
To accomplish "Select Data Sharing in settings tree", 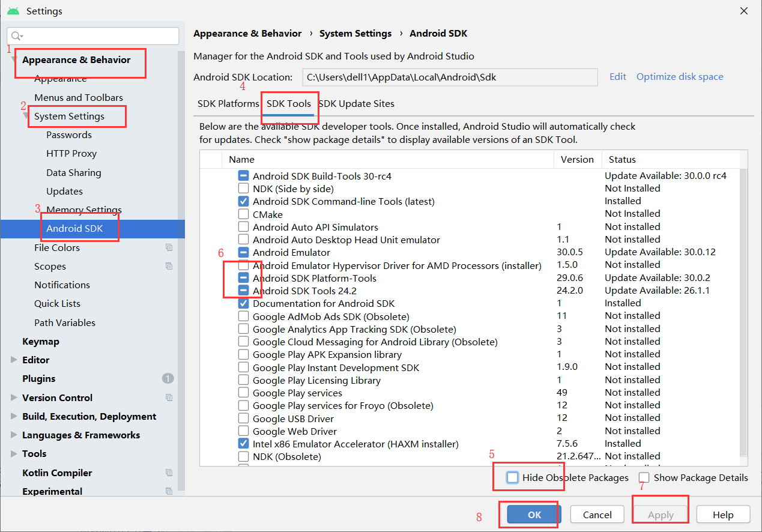I will (74, 172).
